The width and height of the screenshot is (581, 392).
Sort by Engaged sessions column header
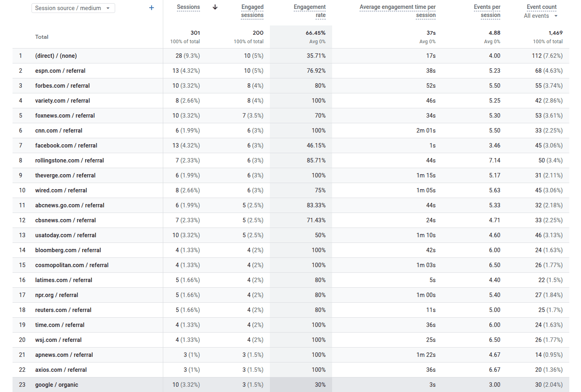point(252,11)
